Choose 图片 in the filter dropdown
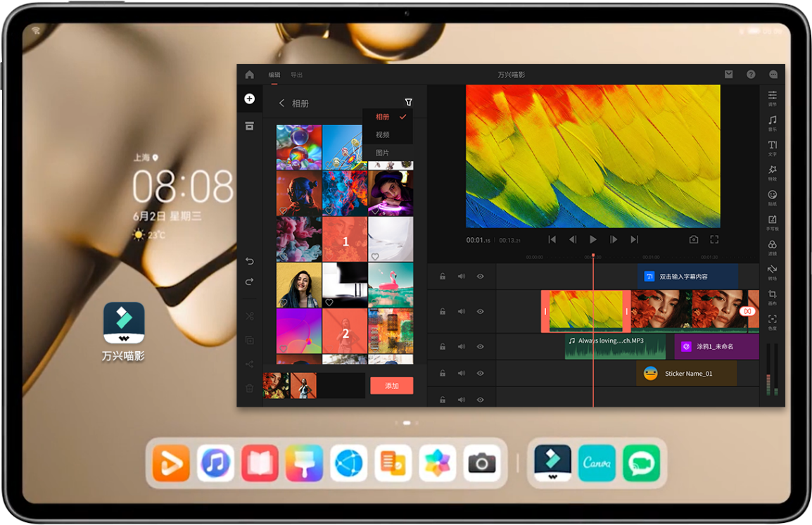812x525 pixels. coord(382,153)
